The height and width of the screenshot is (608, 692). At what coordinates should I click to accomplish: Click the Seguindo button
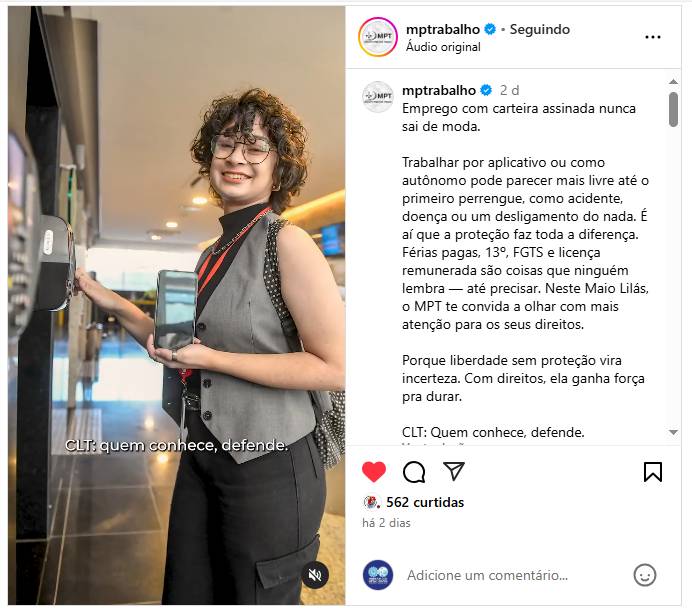(x=540, y=30)
